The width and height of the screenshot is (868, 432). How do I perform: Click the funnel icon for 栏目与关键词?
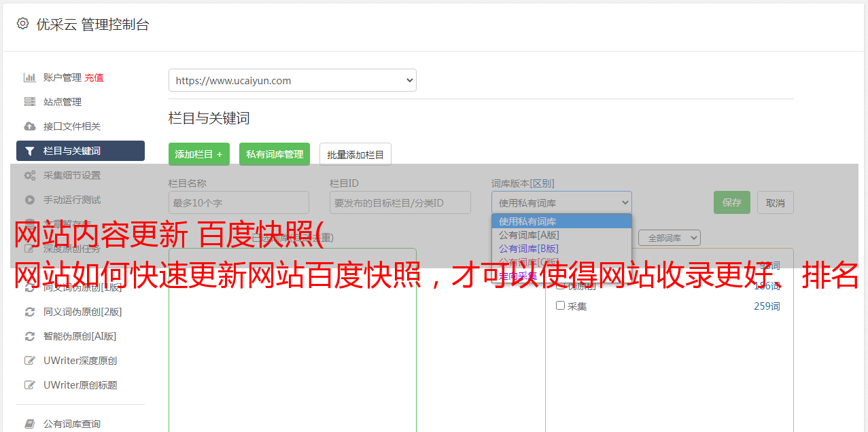pyautogui.click(x=29, y=151)
